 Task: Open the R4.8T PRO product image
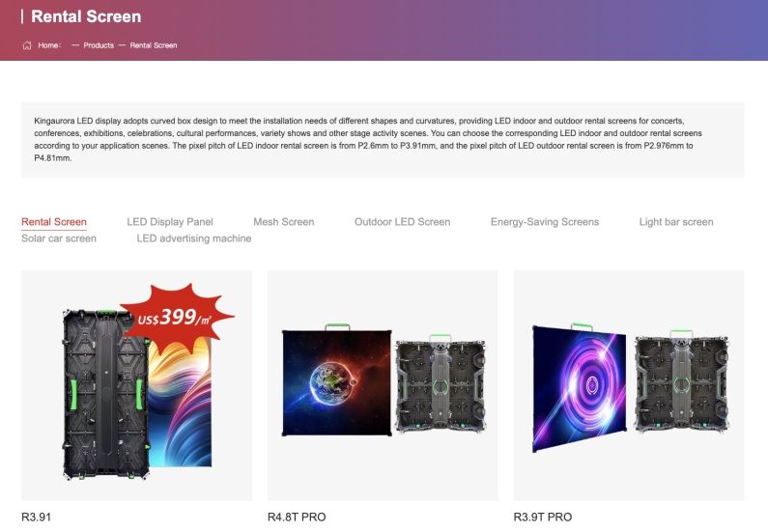(x=383, y=385)
